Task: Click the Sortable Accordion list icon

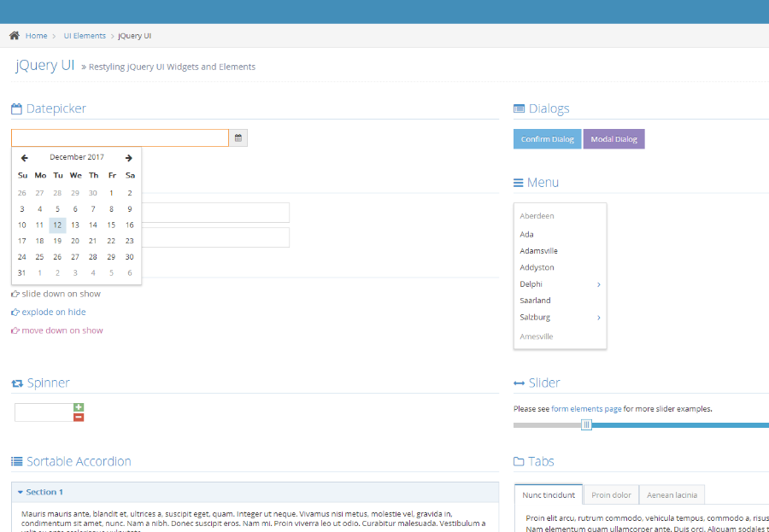Action: click(x=17, y=461)
